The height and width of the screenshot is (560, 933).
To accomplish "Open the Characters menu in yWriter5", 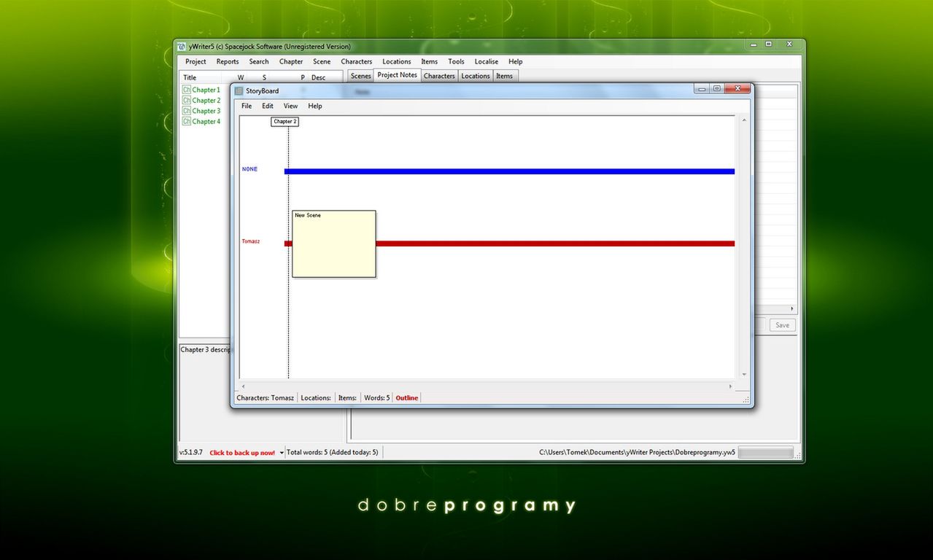I will (357, 61).
